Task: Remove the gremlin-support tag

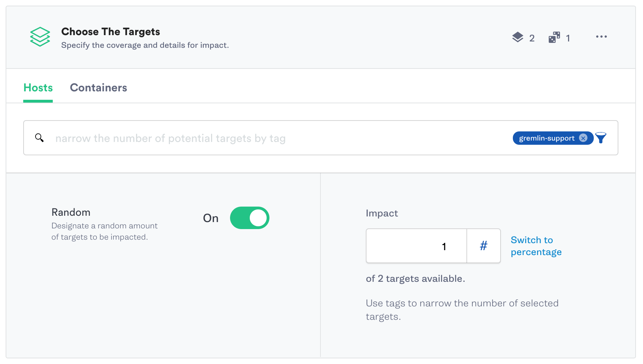Action: point(583,138)
